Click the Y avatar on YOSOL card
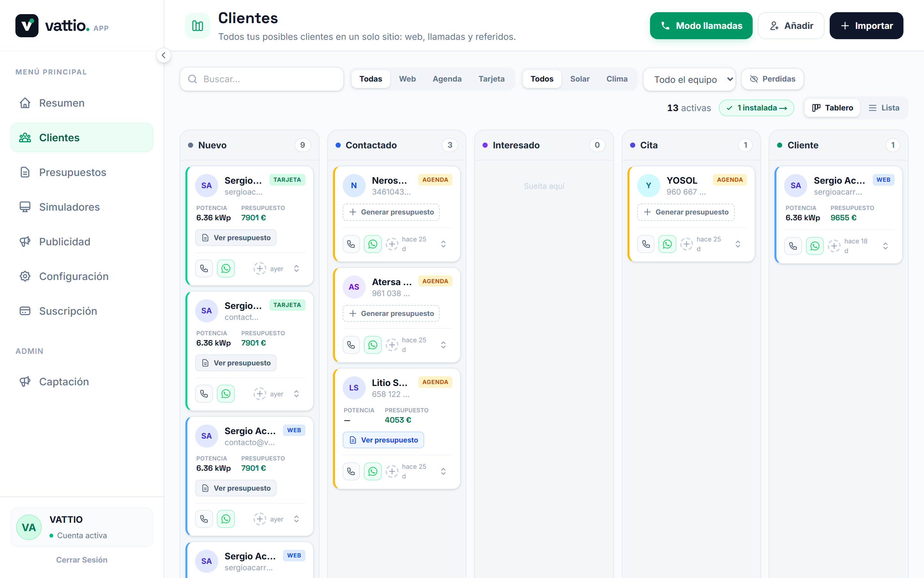 tap(648, 185)
